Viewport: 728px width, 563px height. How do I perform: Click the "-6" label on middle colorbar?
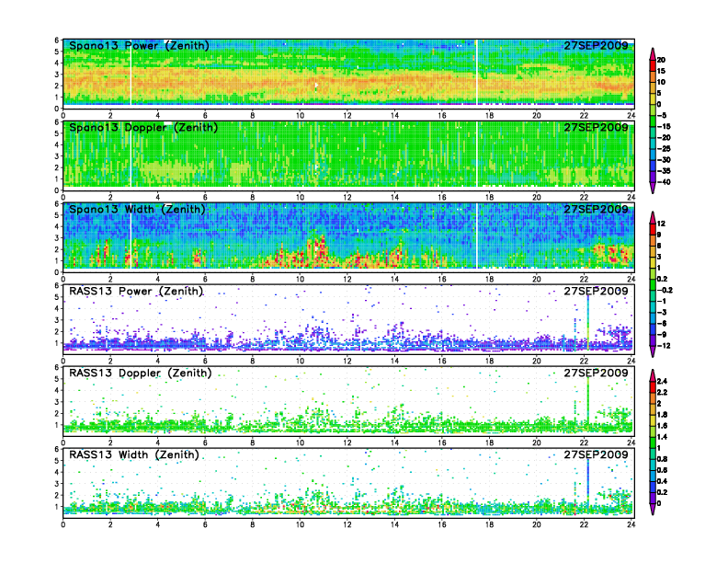tap(662, 324)
